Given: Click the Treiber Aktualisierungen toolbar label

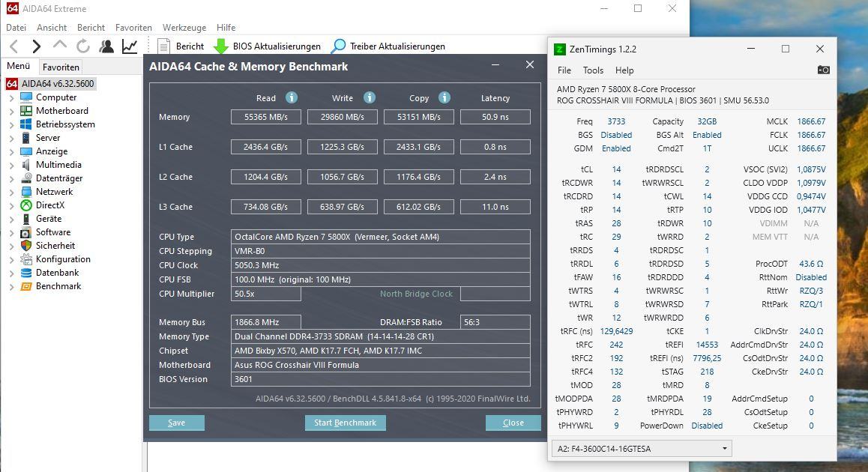Looking at the screenshot, I should (397, 46).
